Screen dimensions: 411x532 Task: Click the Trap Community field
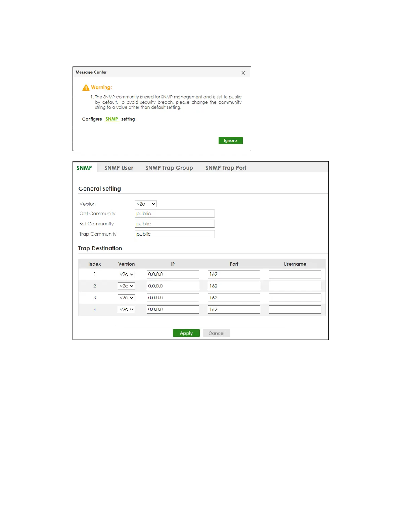click(175, 234)
